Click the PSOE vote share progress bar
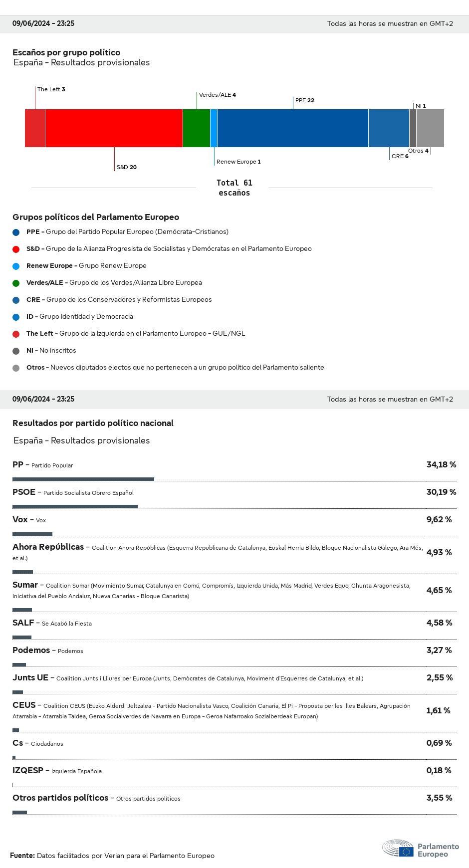The width and height of the screenshot is (469, 868). (75, 507)
